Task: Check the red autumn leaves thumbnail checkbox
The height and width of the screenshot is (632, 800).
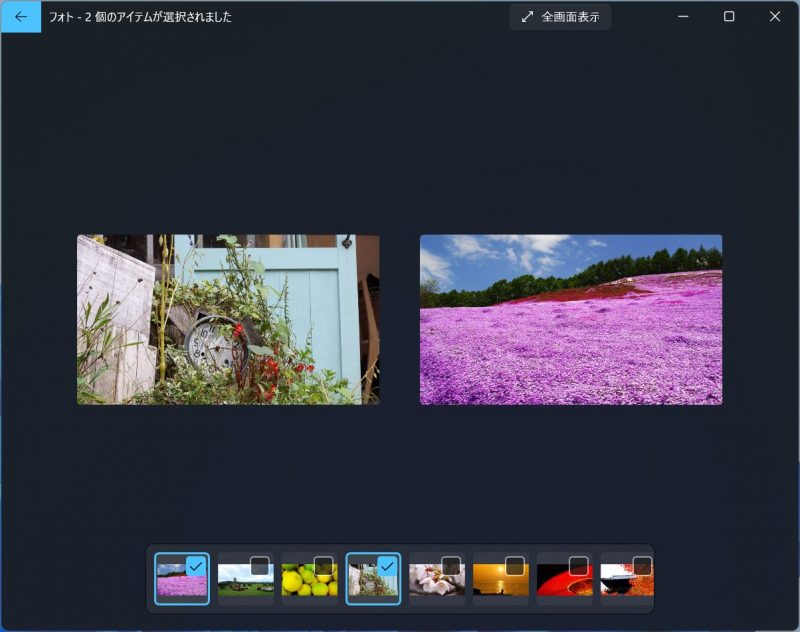Action: tap(642, 566)
